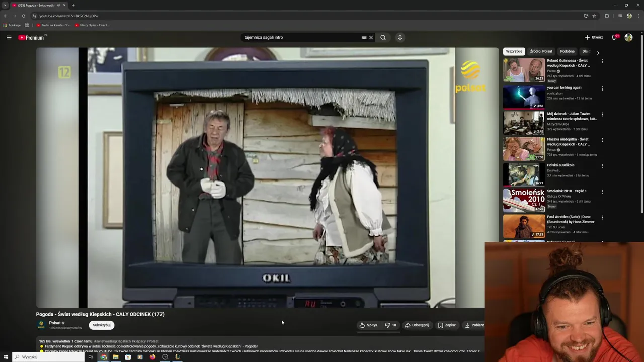Open Polsat channel name link

(x=55, y=323)
